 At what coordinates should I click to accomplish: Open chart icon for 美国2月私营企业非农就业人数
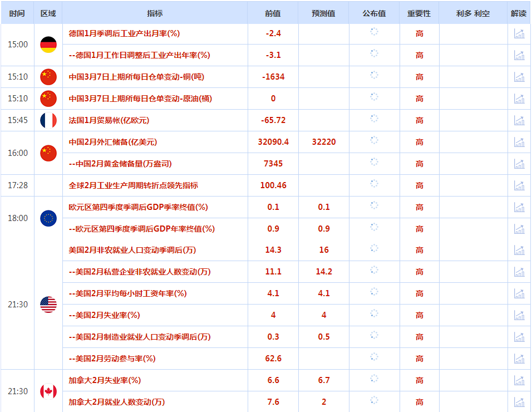519,272
